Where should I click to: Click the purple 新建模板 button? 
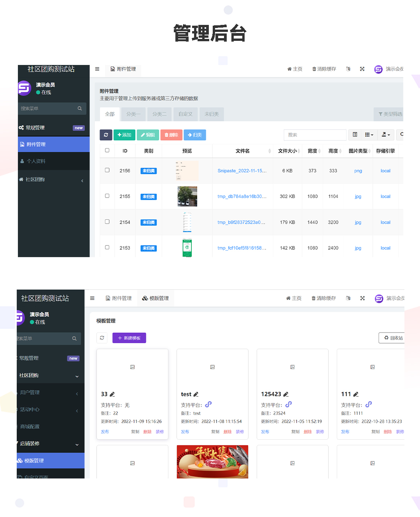(129, 338)
